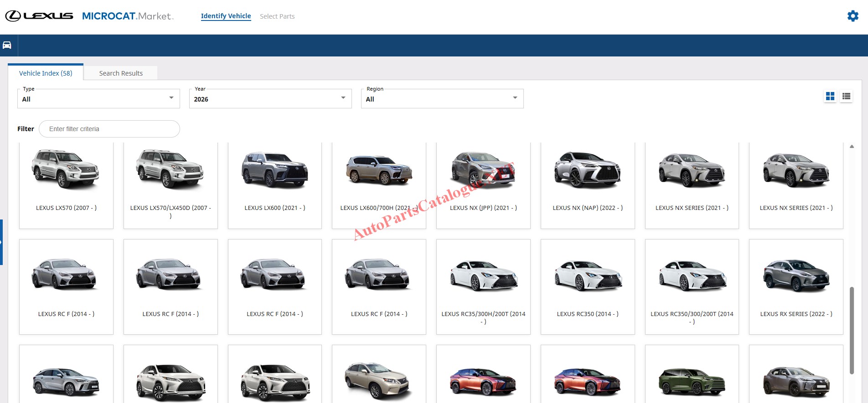Go to Select Parts page
868x403 pixels.
pos(277,16)
